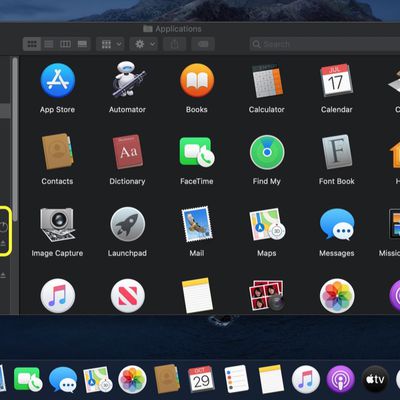Select the Launchpad app icon
The height and width of the screenshot is (400, 400).
[128, 224]
